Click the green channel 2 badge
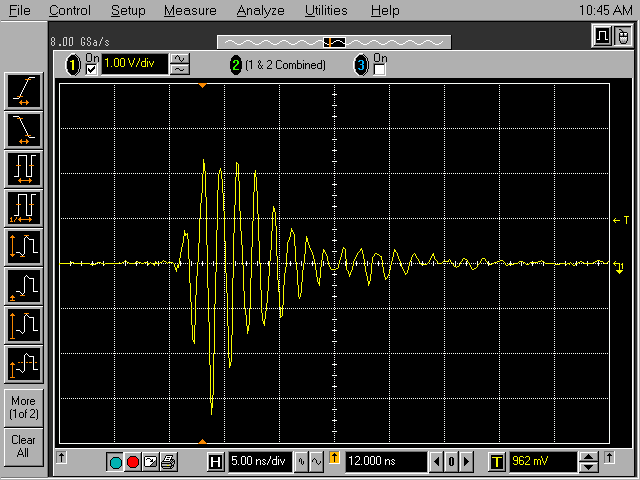 click(236, 65)
